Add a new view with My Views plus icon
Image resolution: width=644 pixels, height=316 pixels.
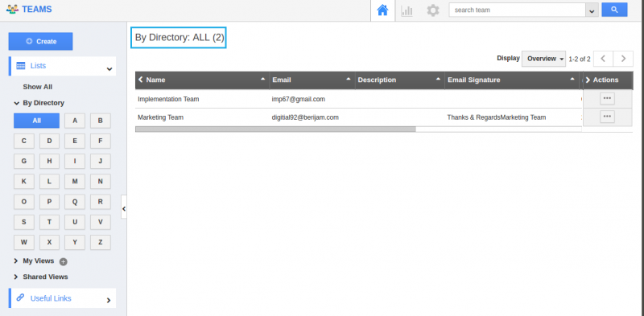[x=64, y=261]
